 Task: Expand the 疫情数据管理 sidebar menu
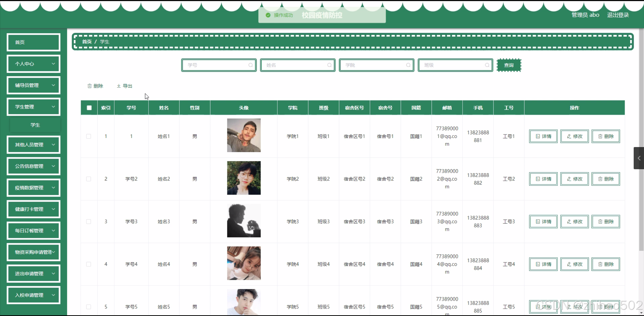point(33,188)
